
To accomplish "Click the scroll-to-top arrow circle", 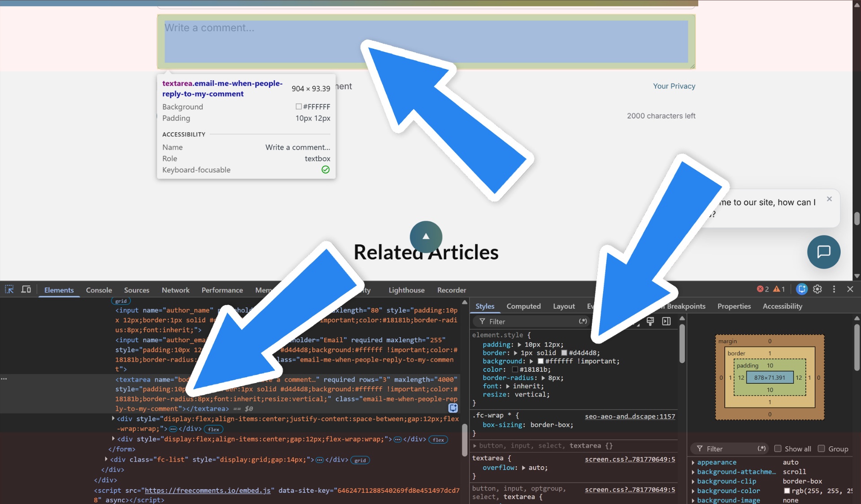I will tap(426, 237).
